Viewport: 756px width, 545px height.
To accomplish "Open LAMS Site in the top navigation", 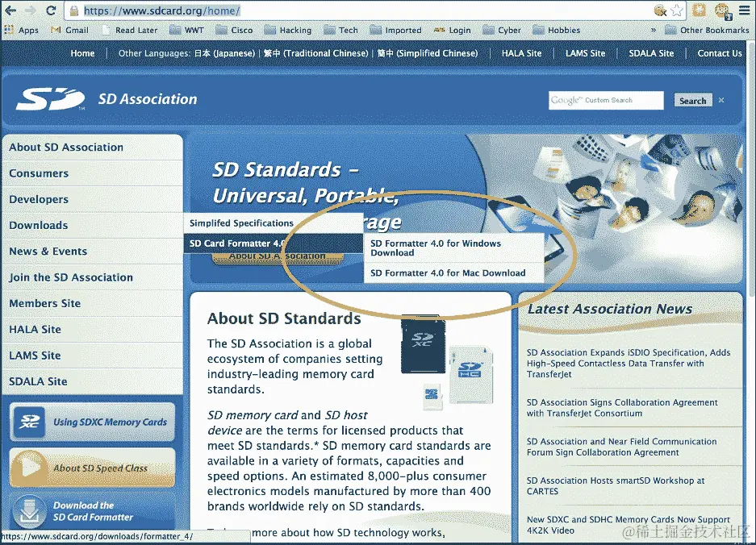I will coord(585,53).
